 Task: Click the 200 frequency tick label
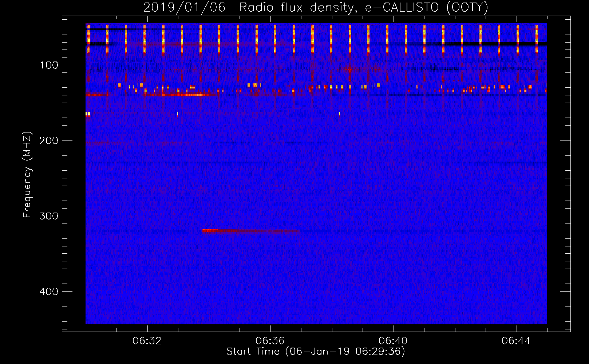coord(49,141)
